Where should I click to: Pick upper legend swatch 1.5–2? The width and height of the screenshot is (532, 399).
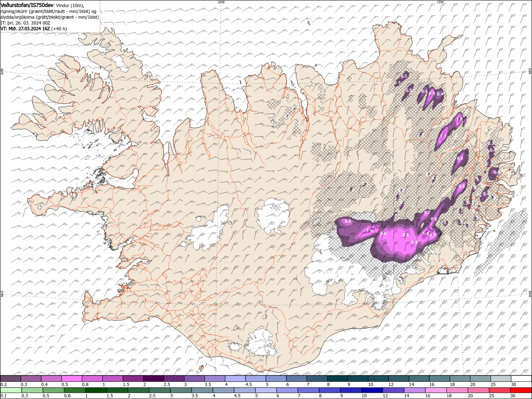click(133, 379)
